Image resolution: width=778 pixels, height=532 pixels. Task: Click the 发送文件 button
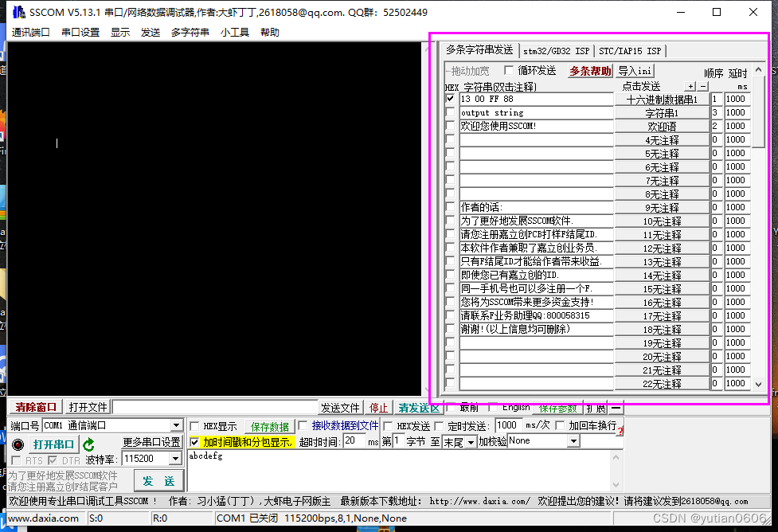pos(340,408)
